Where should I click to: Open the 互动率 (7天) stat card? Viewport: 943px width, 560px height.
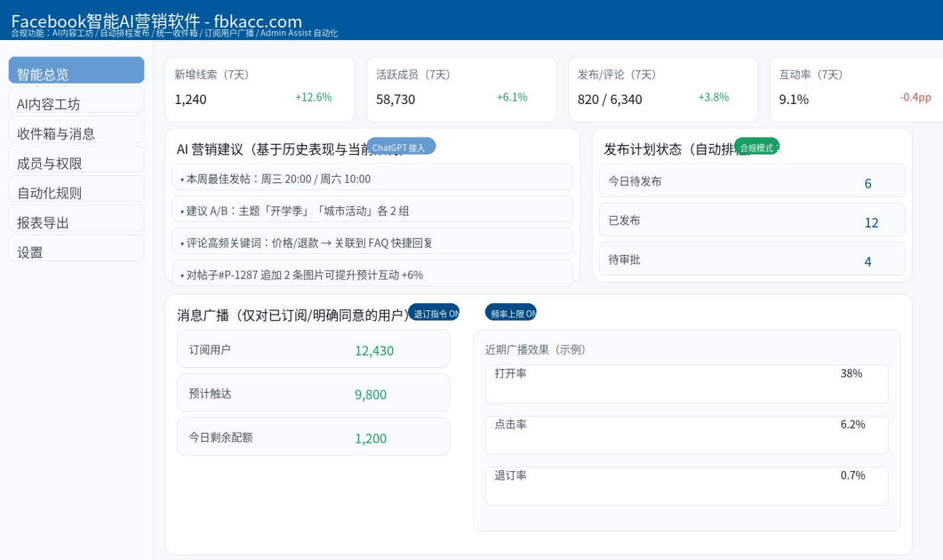(x=855, y=89)
